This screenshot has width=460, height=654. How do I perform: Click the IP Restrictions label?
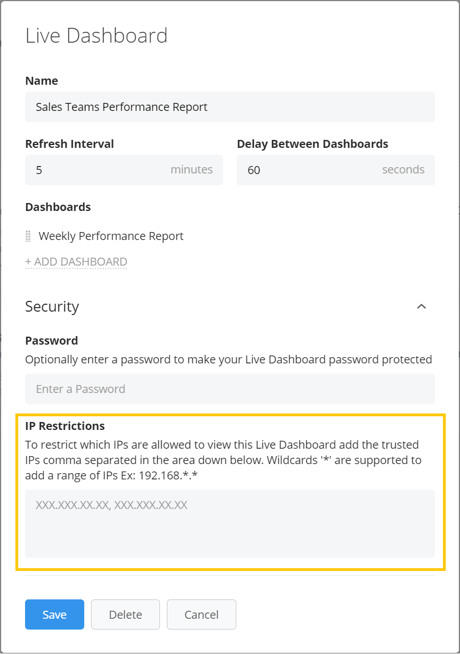[65, 426]
